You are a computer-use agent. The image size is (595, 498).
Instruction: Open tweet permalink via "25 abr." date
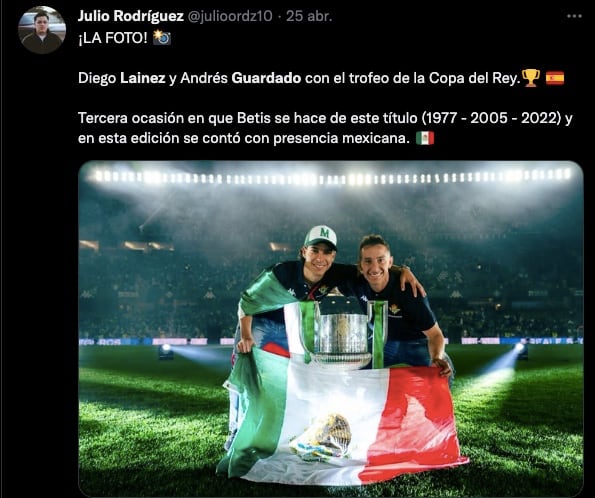click(x=309, y=16)
